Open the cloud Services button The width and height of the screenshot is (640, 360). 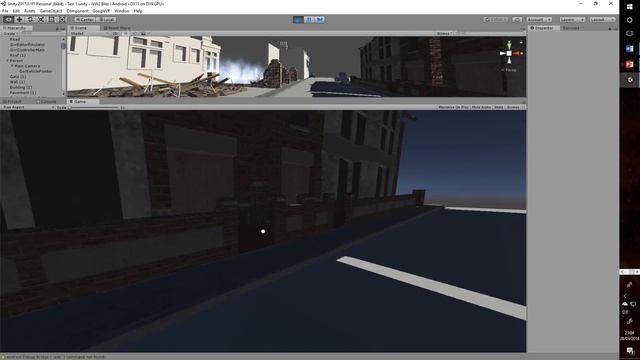517,20
